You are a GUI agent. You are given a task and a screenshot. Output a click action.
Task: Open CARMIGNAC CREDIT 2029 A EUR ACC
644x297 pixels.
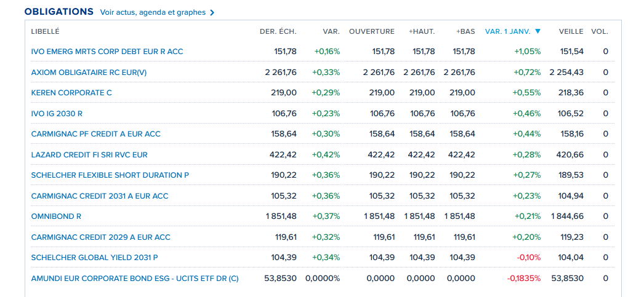point(100,237)
